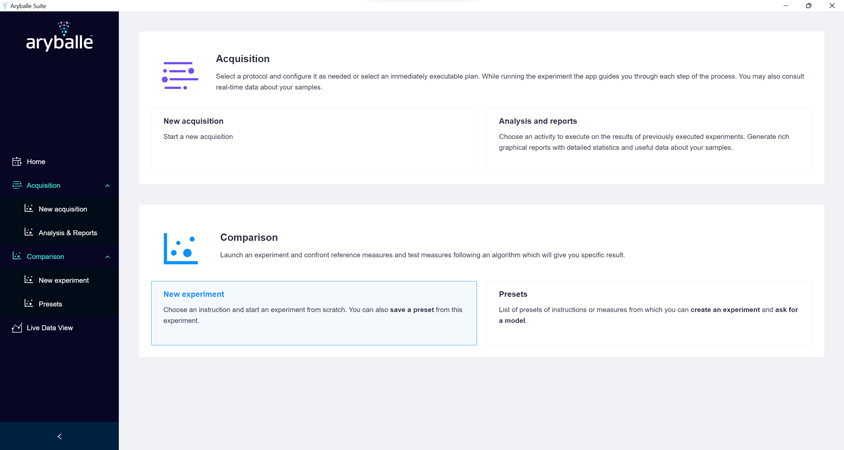This screenshot has height=450, width=844.
Task: Click the Acquisition sidebar icon
Action: 17,185
